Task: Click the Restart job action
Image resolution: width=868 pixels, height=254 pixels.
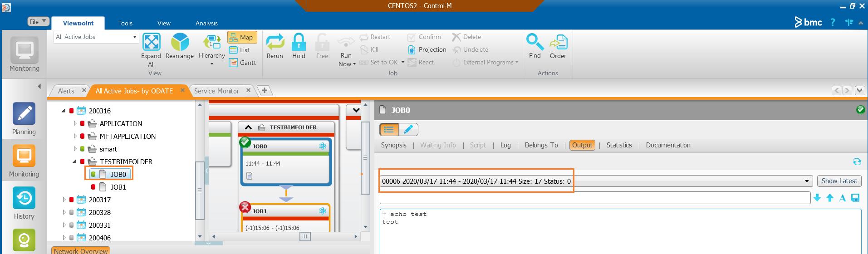Action: click(375, 37)
